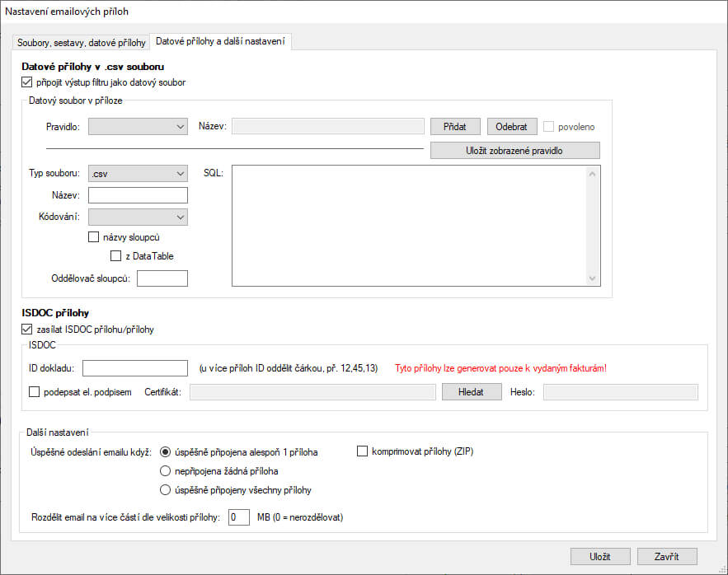
Task: Click the Hledat certificate button
Action: click(471, 392)
